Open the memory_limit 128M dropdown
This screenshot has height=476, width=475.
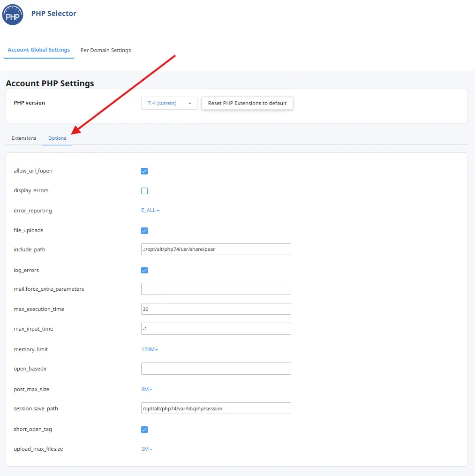point(150,350)
